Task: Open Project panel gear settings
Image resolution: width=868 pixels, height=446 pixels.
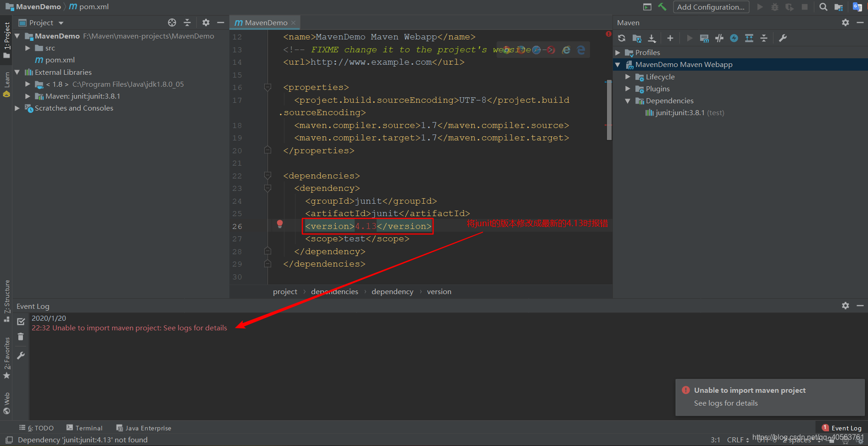Action: click(206, 22)
